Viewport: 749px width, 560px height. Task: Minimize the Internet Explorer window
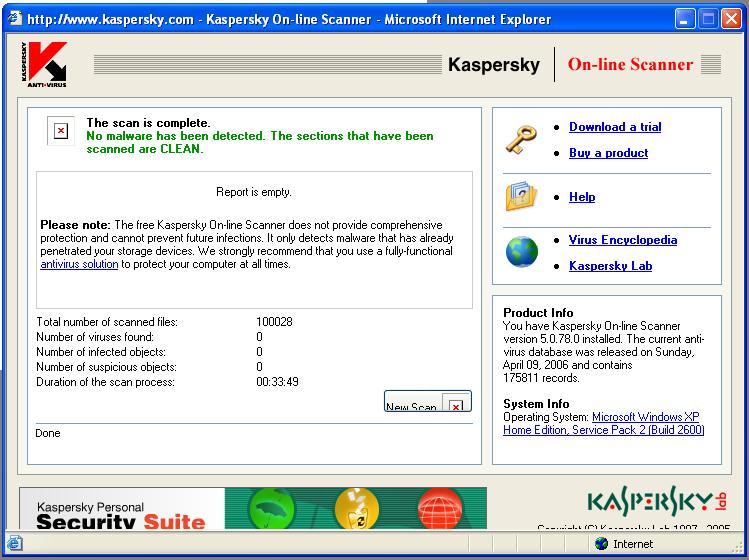coord(685,19)
